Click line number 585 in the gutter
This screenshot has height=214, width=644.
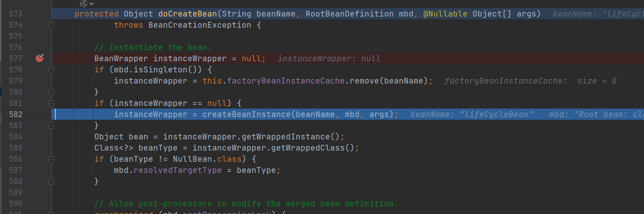pyautogui.click(x=15, y=148)
